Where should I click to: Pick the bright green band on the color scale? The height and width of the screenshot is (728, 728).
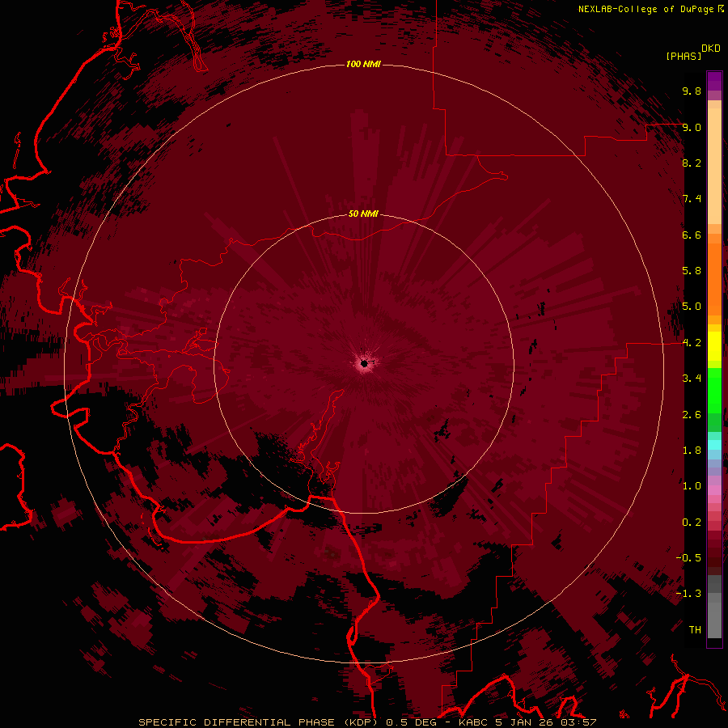tap(714, 391)
